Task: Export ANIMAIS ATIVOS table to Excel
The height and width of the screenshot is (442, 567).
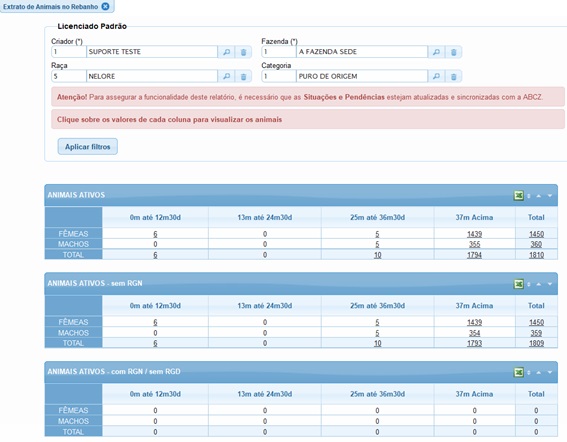Action: pyautogui.click(x=519, y=196)
